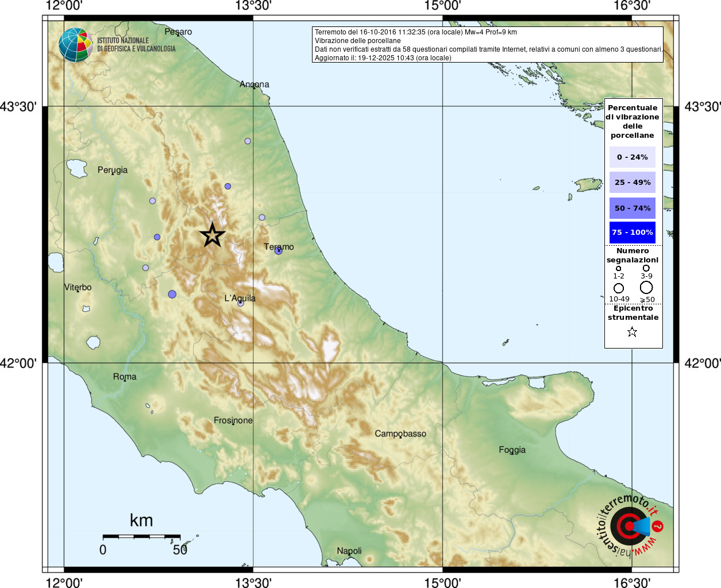The height and width of the screenshot is (588, 721).
Task: Select the 50 - 74% color swatch
Action: pos(633,208)
